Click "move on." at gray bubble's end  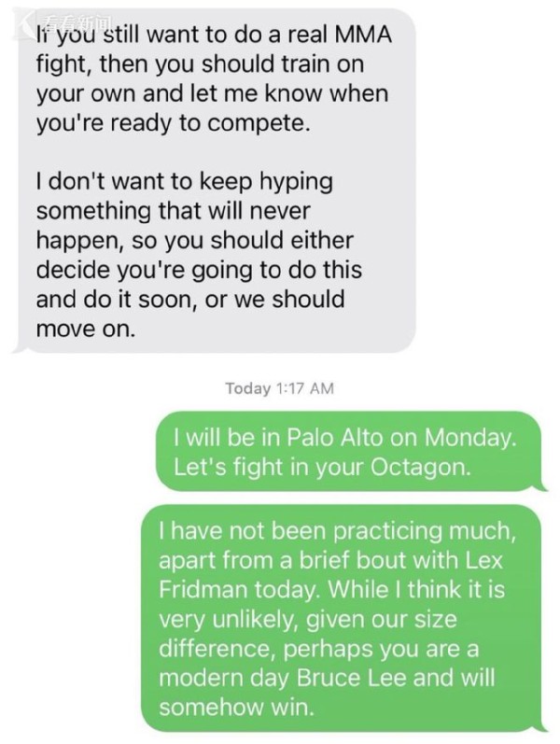pos(86,329)
